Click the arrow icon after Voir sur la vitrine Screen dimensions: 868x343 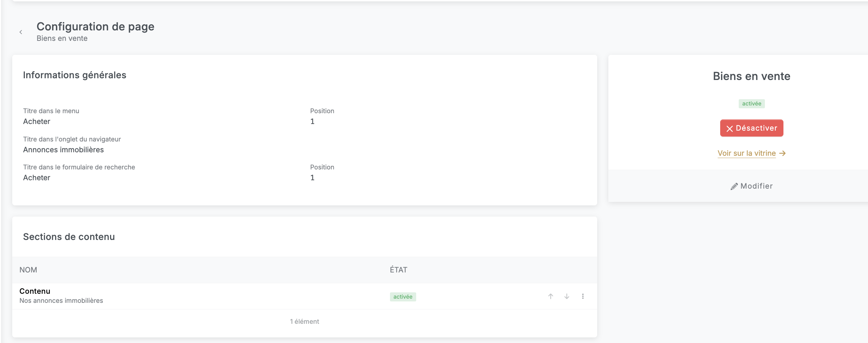(783, 153)
